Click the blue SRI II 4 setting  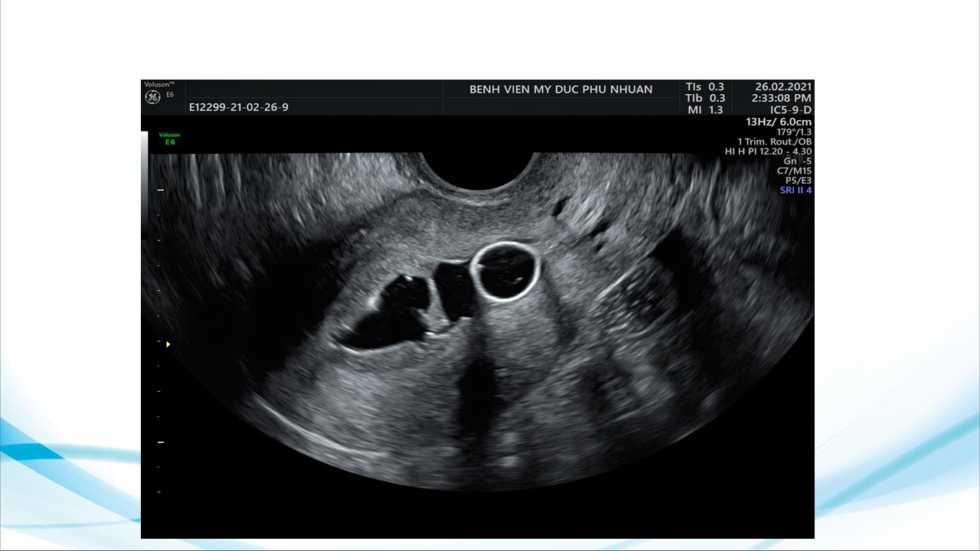click(795, 191)
